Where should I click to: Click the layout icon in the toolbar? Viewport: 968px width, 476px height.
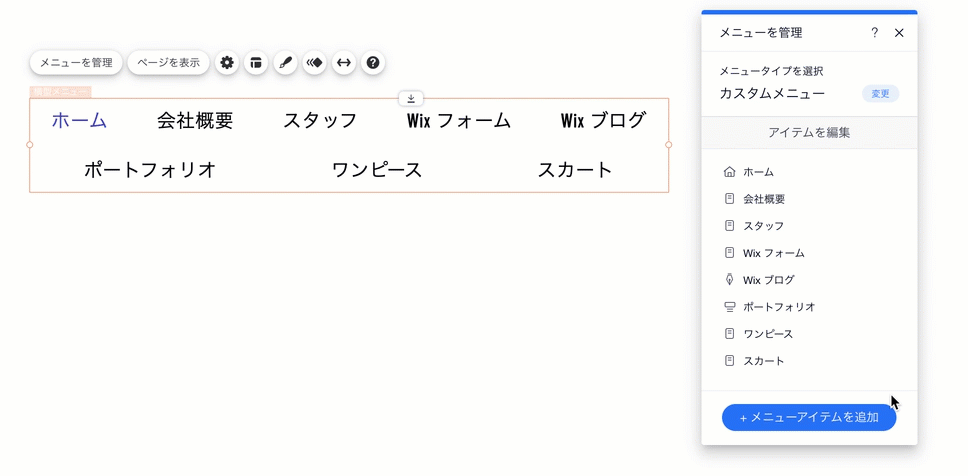(x=256, y=63)
